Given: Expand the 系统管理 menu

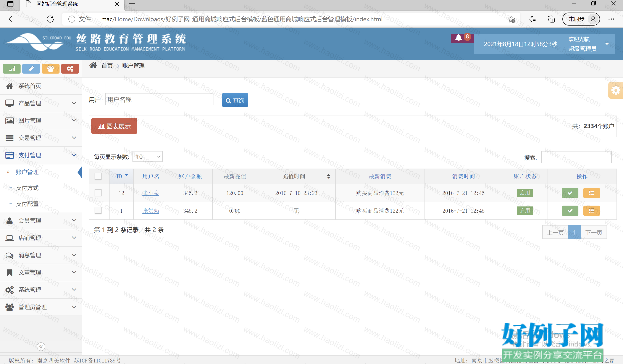Looking at the screenshot, I should click(41, 290).
